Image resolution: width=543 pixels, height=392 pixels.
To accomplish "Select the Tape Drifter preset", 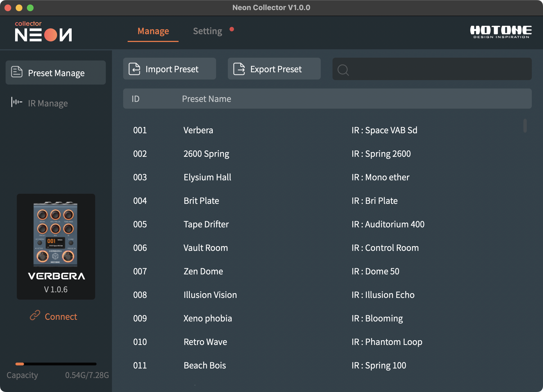I will pos(322,224).
